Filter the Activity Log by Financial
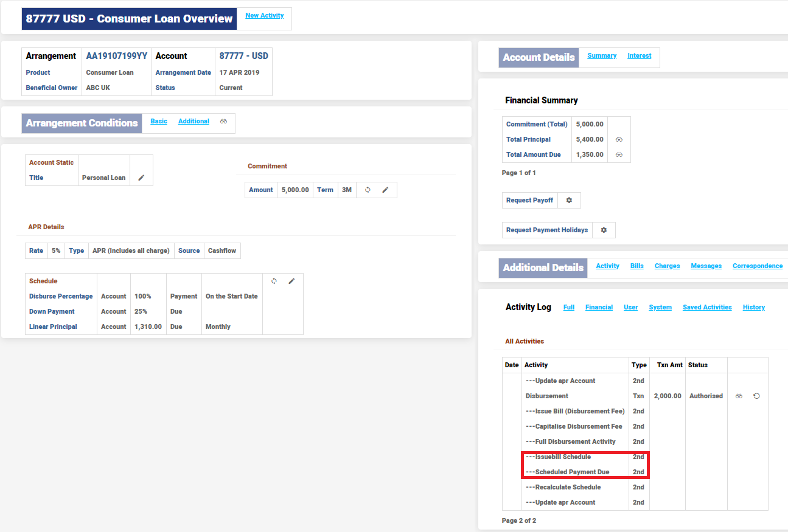 (599, 308)
